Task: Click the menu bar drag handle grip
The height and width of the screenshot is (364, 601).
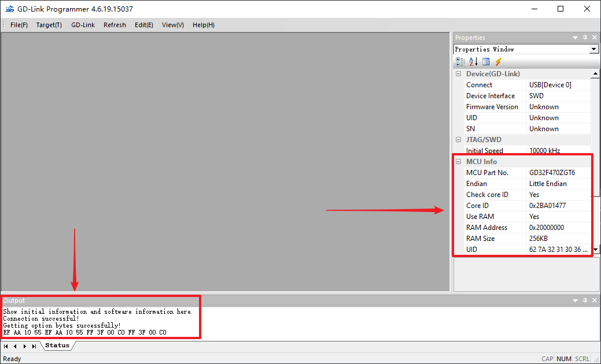Action: pyautogui.click(x=3, y=25)
